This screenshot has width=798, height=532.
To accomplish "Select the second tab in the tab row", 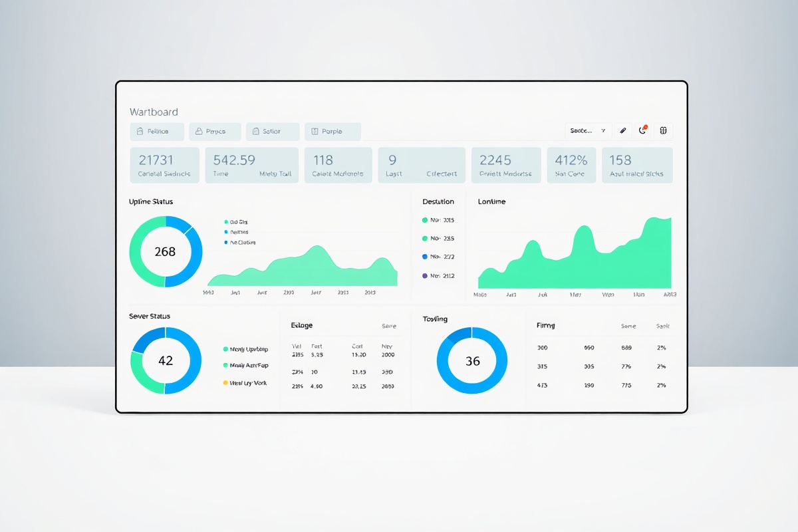I will (215, 132).
